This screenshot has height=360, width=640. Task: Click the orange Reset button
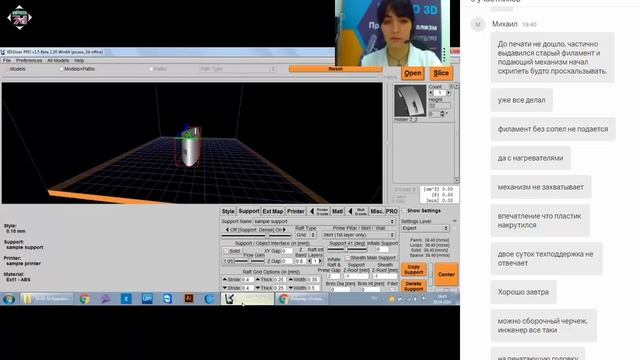(x=336, y=69)
